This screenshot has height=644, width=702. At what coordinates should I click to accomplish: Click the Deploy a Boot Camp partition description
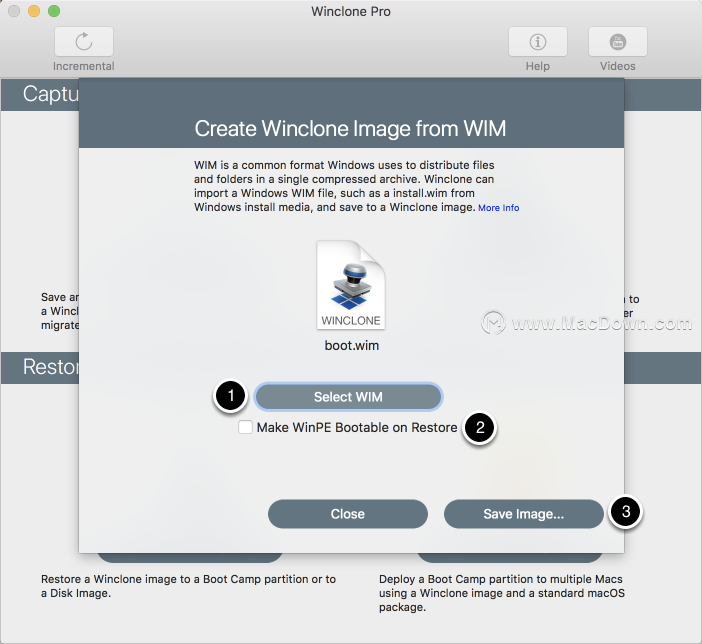tap(502, 593)
